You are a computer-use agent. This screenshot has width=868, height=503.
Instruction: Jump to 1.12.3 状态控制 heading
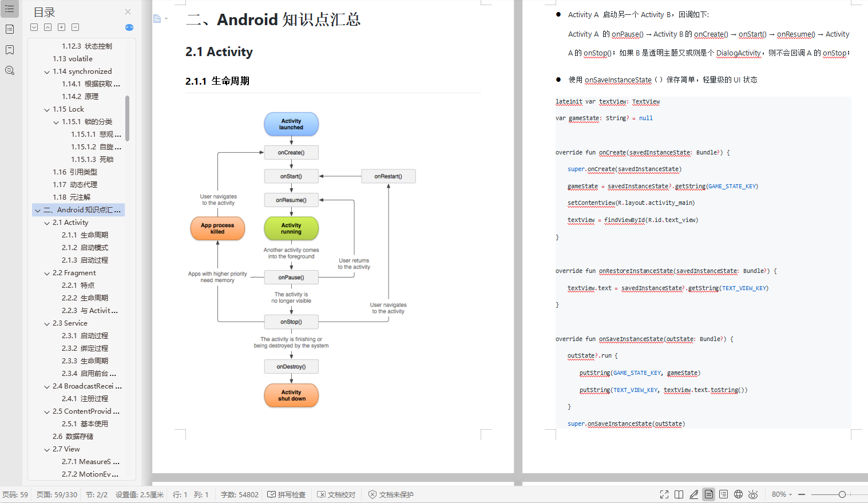tap(87, 46)
